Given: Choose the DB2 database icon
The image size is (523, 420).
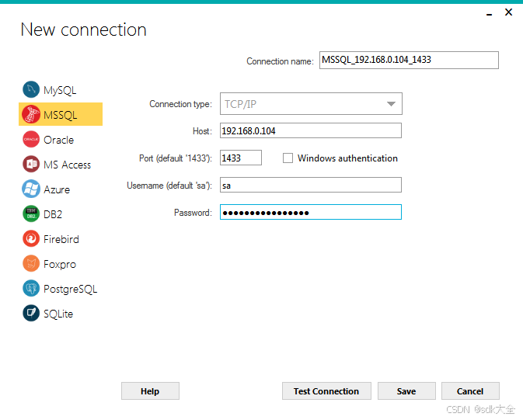Looking at the screenshot, I should pyautogui.click(x=31, y=213).
